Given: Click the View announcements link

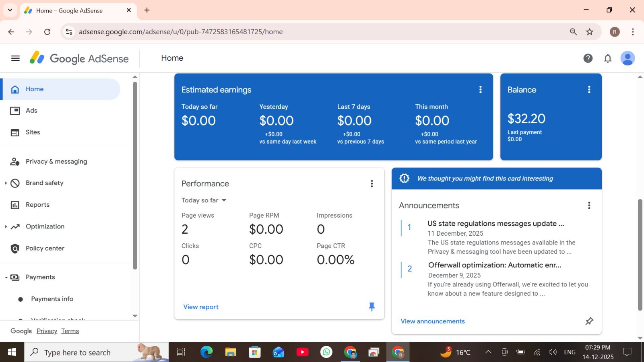Looking at the screenshot, I should tap(433, 321).
